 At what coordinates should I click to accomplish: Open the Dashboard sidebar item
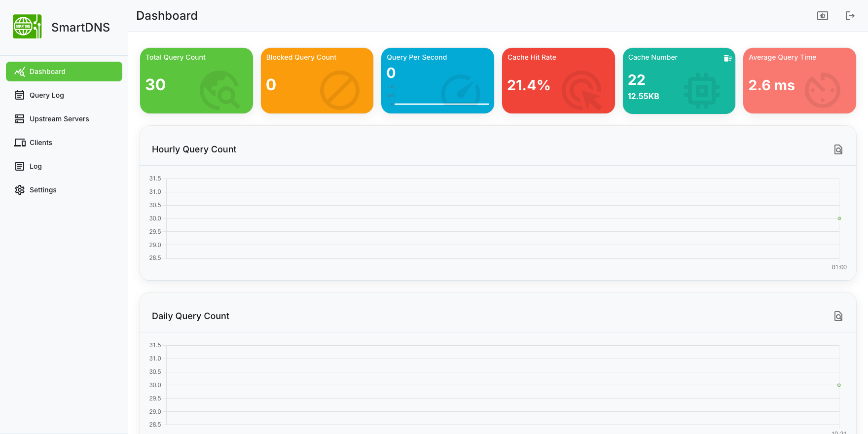click(x=64, y=72)
